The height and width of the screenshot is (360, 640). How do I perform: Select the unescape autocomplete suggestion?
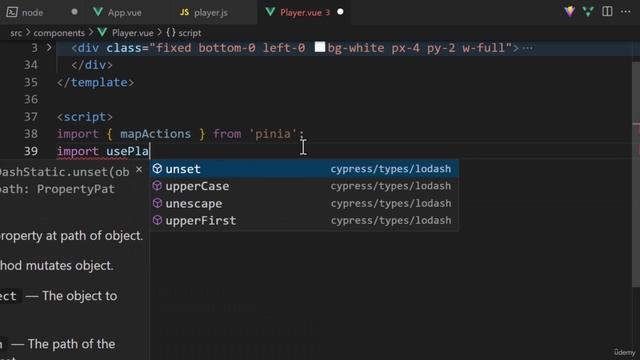304,203
